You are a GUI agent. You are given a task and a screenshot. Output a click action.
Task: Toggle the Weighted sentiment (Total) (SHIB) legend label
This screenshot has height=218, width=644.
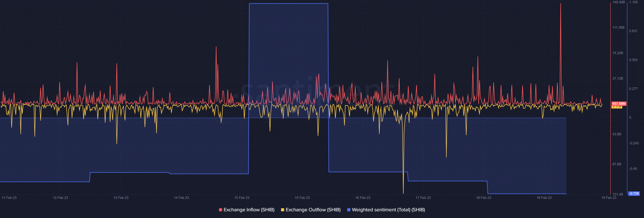click(388, 210)
